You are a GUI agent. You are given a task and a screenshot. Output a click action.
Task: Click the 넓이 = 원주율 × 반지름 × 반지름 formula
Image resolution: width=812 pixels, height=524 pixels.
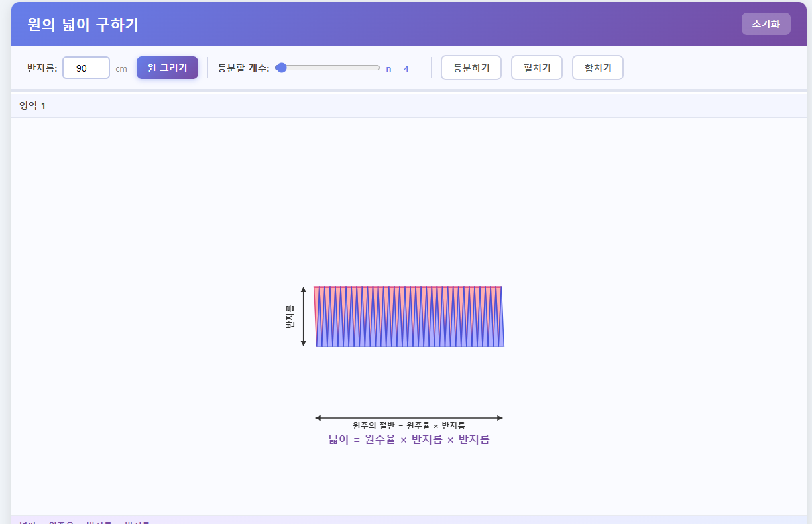409,439
